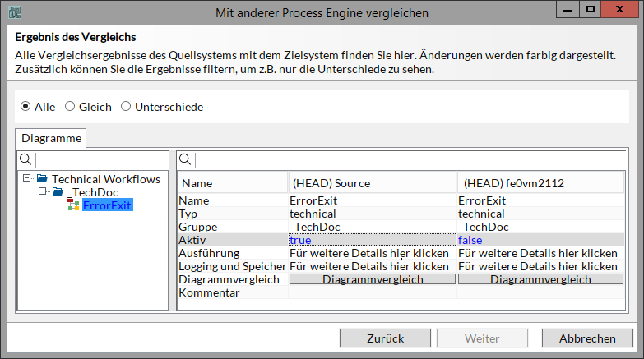Click '_TechDoc' value in the fe0vm2112 column
The height and width of the screenshot is (359, 644).
point(484,227)
